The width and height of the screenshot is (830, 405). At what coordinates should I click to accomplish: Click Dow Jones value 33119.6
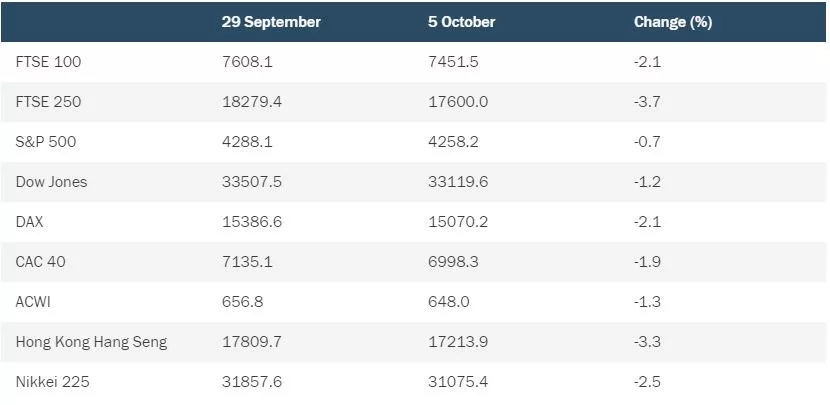458,182
